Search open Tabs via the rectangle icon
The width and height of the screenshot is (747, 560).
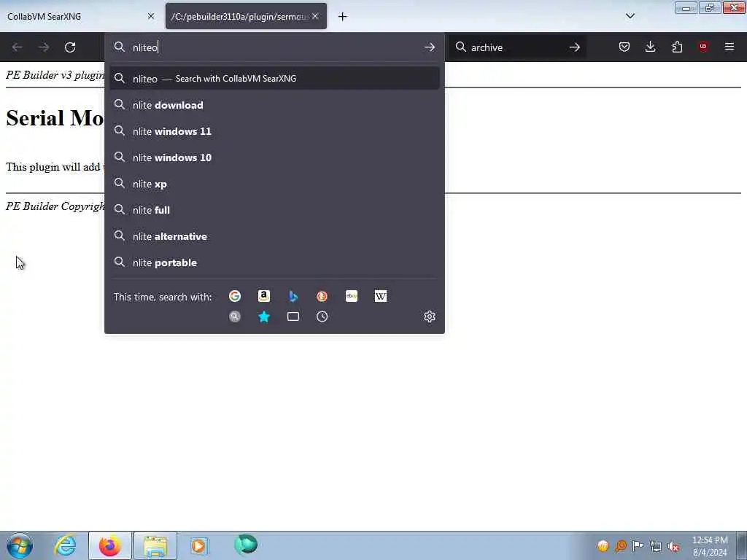(x=293, y=316)
